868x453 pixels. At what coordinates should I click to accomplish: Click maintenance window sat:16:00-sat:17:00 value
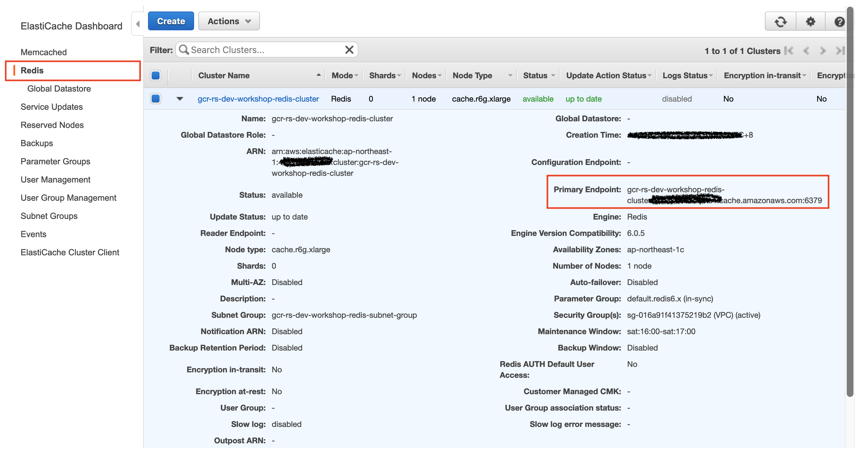pyautogui.click(x=661, y=331)
